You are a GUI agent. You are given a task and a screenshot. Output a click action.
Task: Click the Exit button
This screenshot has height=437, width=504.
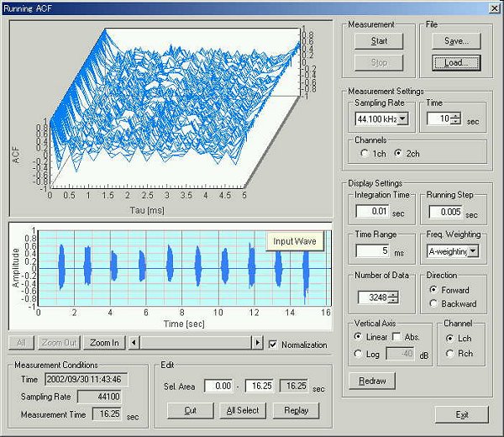click(462, 415)
